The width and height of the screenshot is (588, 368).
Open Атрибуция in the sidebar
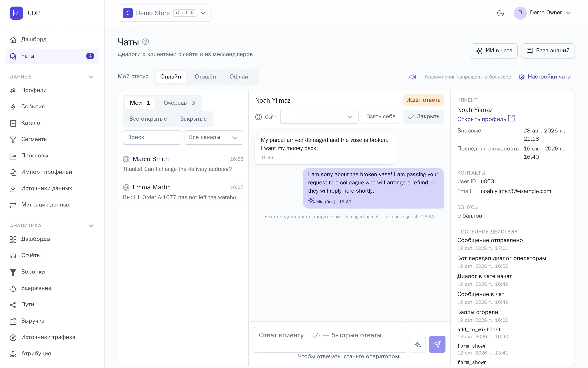[52, 353]
